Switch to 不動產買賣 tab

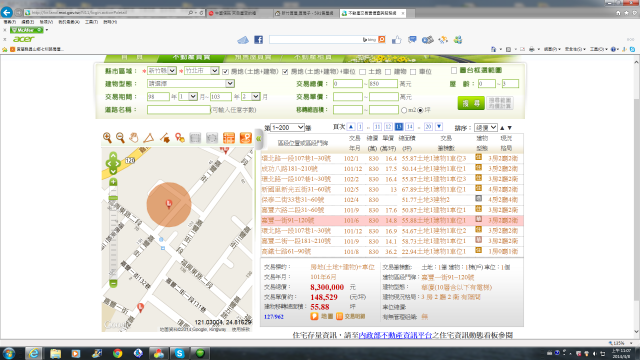pos(191,58)
